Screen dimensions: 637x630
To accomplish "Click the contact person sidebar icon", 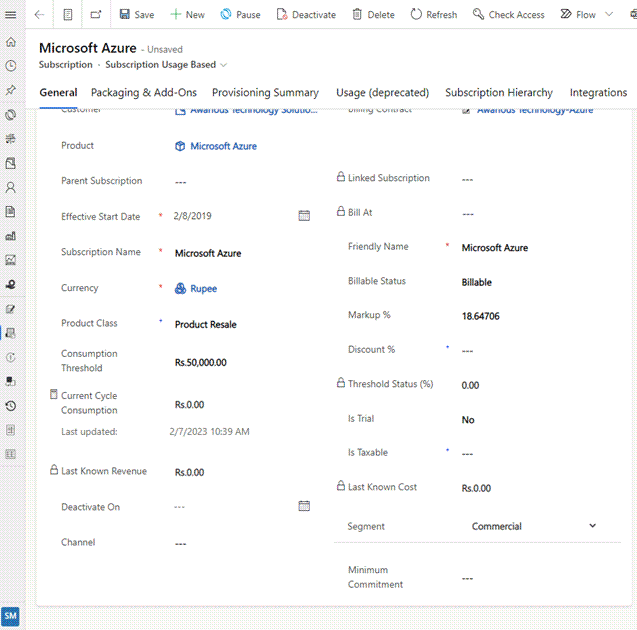I will coord(11,187).
